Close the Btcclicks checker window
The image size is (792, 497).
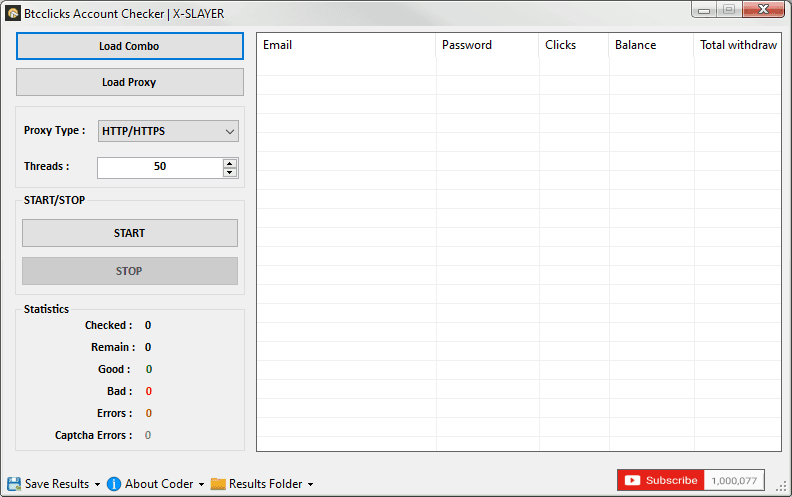coord(763,9)
